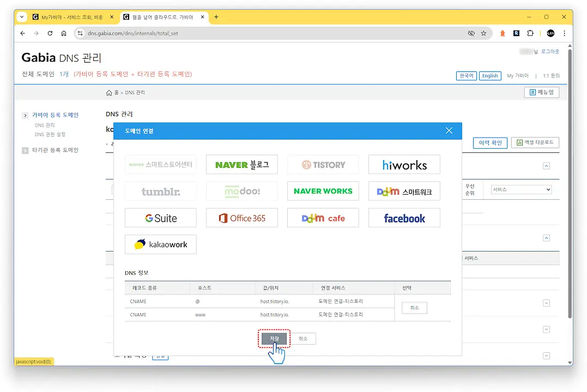Click the page vertical scrollbar
The height and width of the screenshot is (392, 587).
(570, 183)
